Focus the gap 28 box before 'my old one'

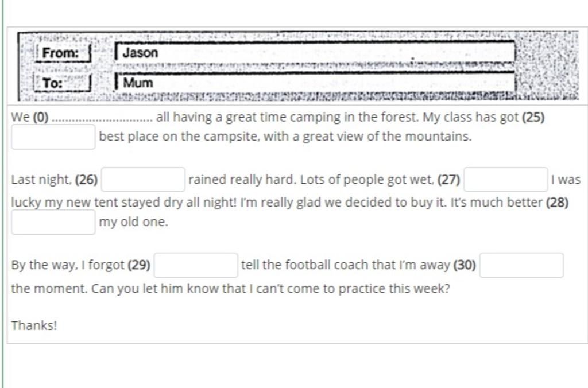point(53,222)
